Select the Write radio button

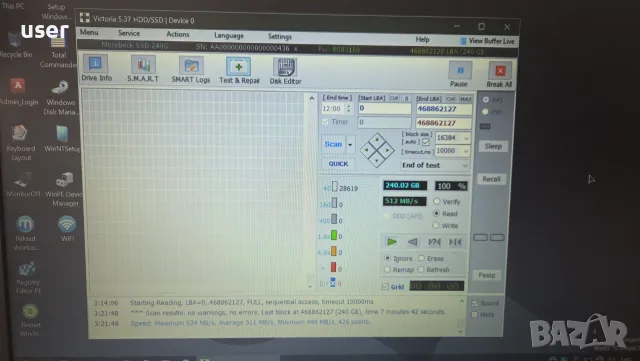coord(436,225)
